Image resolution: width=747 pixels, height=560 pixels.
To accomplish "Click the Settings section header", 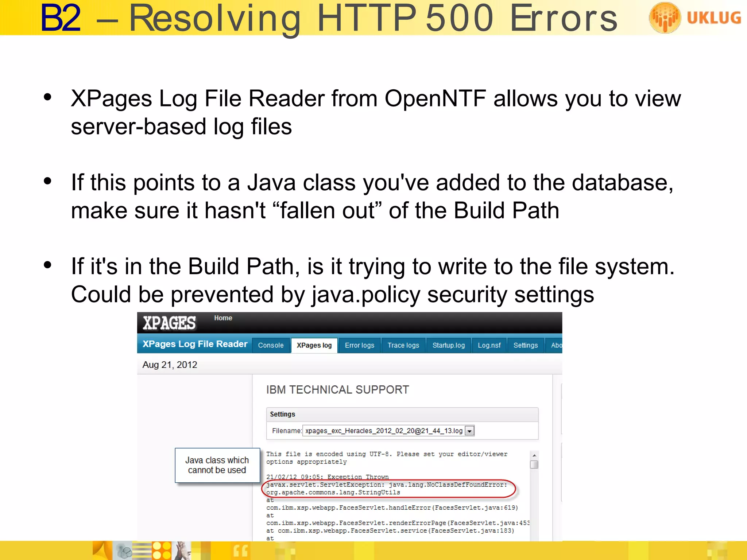I will pos(402,415).
